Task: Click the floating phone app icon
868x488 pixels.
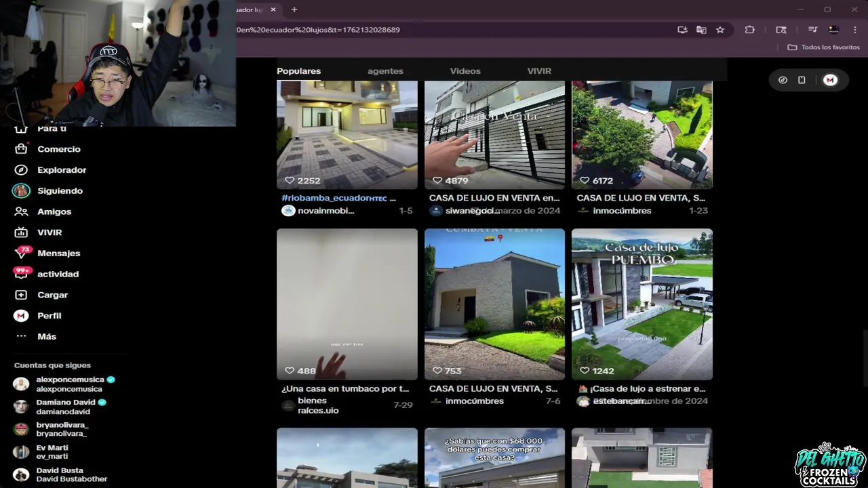Action: click(802, 80)
